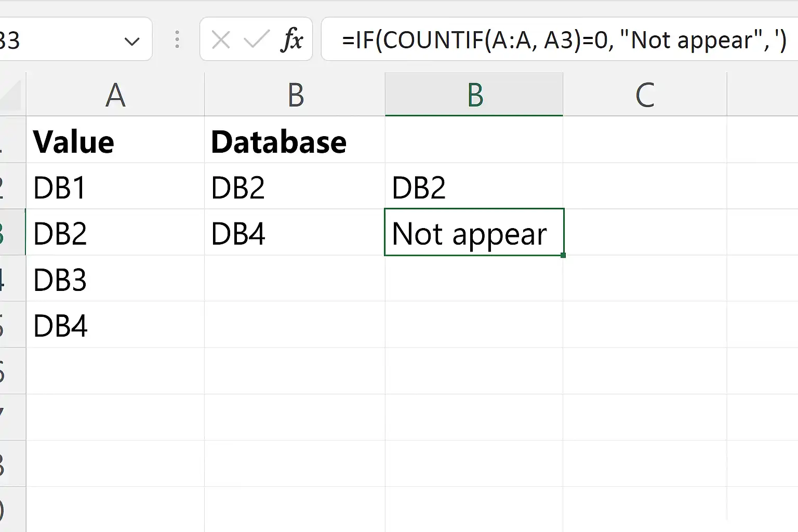The width and height of the screenshot is (798, 532).
Task: Select column C header
Action: tap(645, 95)
